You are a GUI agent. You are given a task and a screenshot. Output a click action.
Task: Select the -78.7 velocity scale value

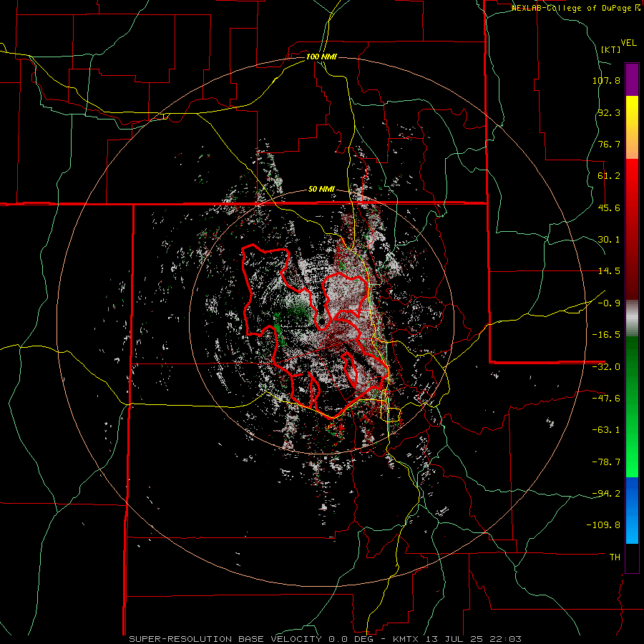pyautogui.click(x=606, y=462)
